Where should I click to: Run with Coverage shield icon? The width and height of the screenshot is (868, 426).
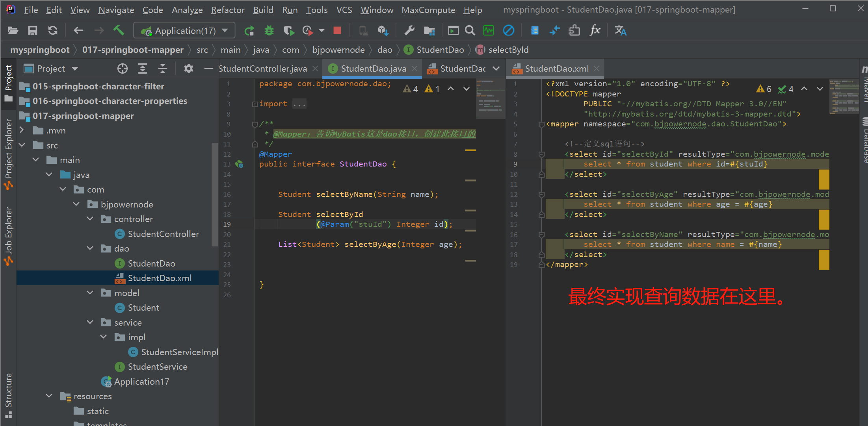[x=289, y=31]
